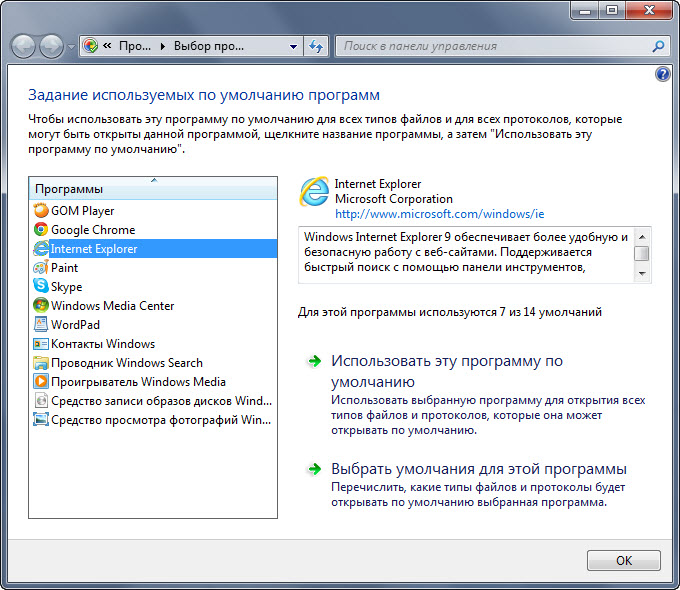The height and width of the screenshot is (590, 680).
Task: Expand the address bar history dropdown
Action: 294,46
